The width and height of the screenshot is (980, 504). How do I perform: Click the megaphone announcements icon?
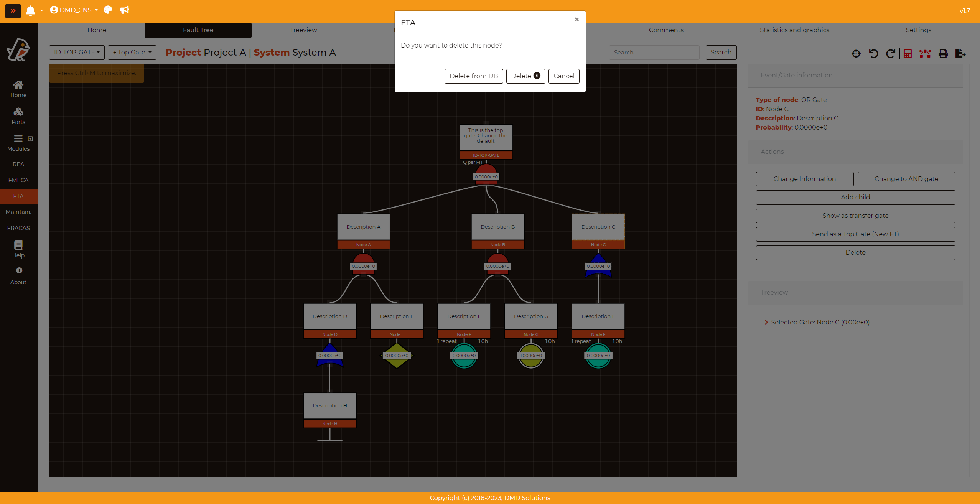click(124, 10)
